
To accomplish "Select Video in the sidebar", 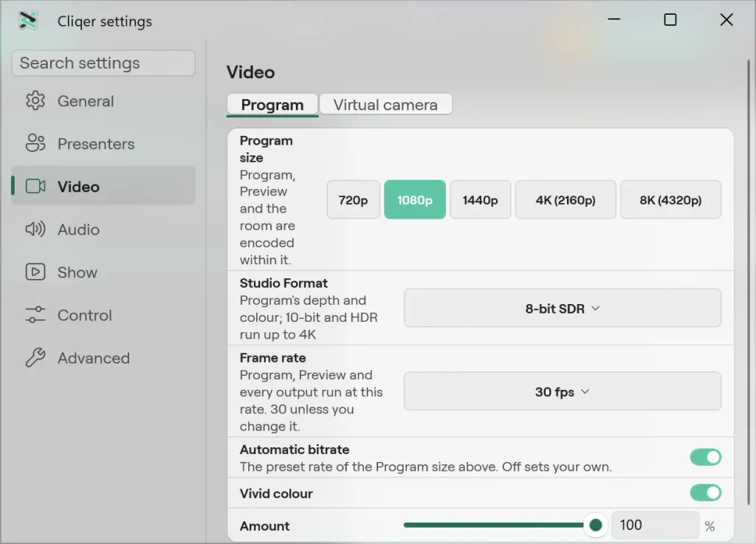I will [x=103, y=187].
